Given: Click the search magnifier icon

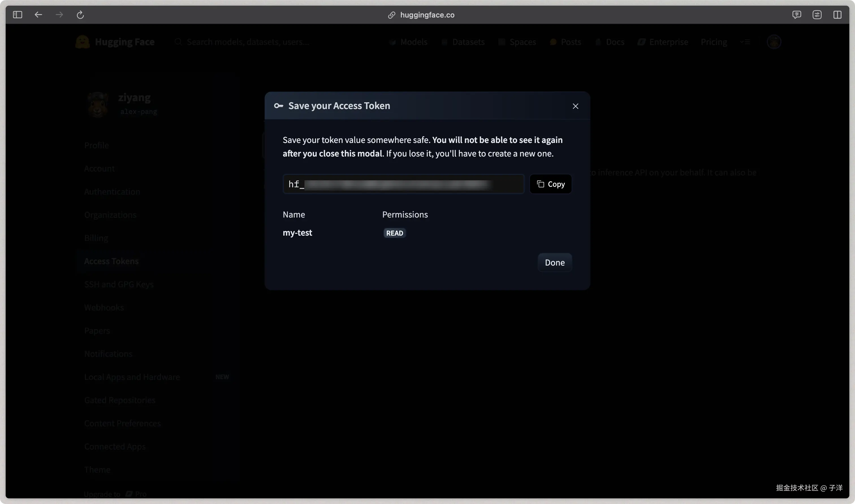Looking at the screenshot, I should 178,42.
